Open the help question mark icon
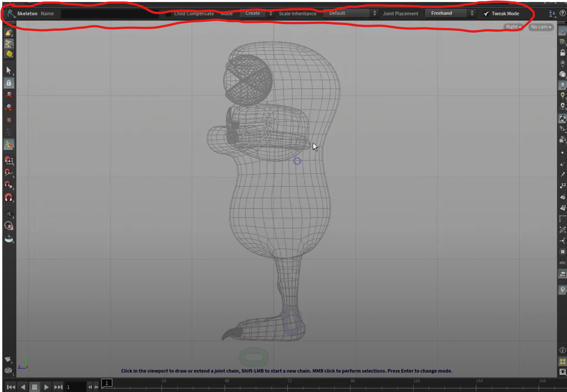The width and height of the screenshot is (567, 392). (x=562, y=13)
